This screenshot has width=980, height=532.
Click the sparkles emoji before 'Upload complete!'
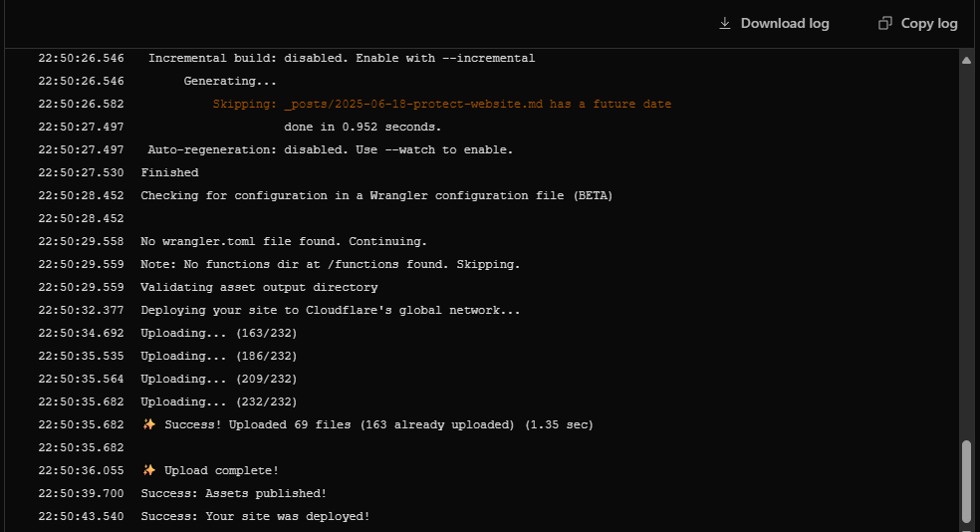tap(148, 470)
